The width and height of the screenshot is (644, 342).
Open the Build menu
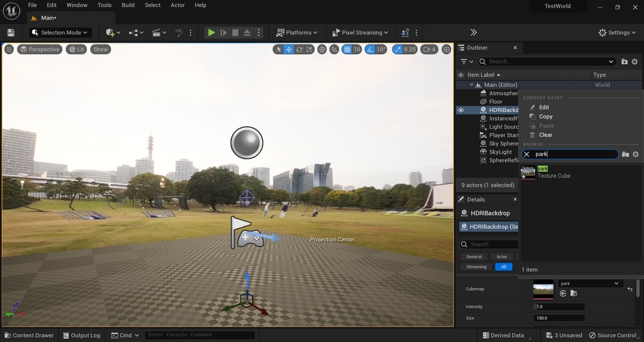(128, 5)
